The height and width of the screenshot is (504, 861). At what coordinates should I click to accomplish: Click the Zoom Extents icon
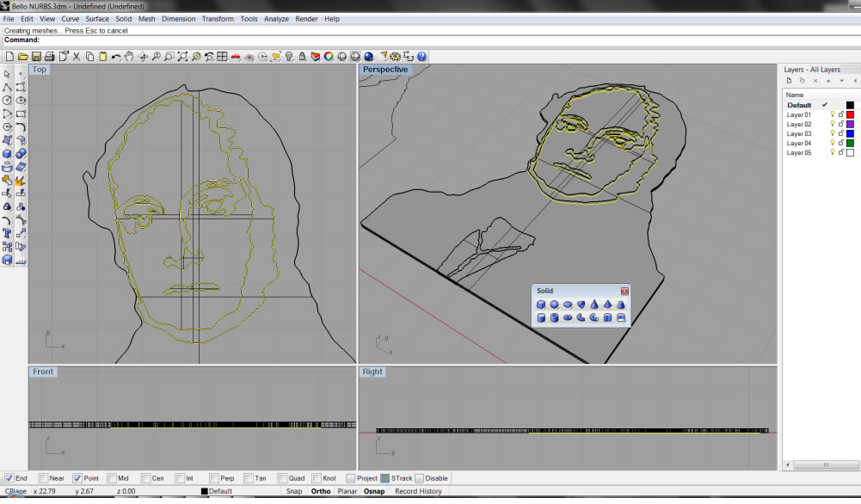[182, 57]
